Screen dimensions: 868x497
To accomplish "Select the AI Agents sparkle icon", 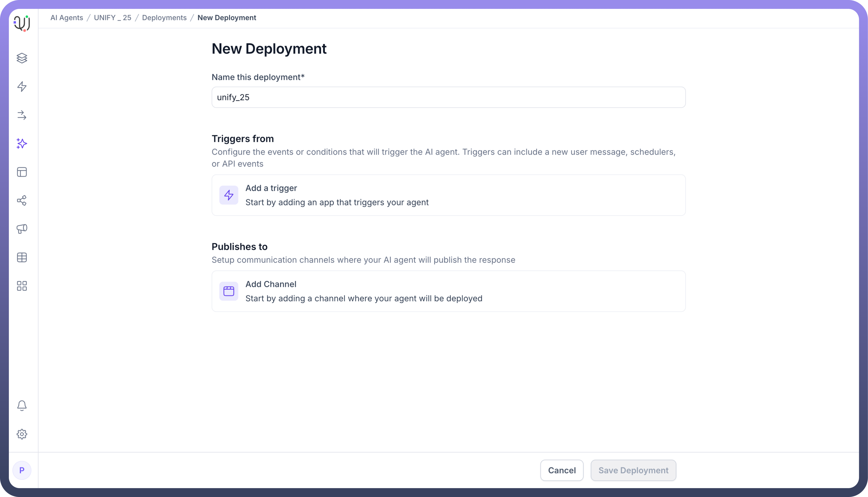I will tap(22, 143).
